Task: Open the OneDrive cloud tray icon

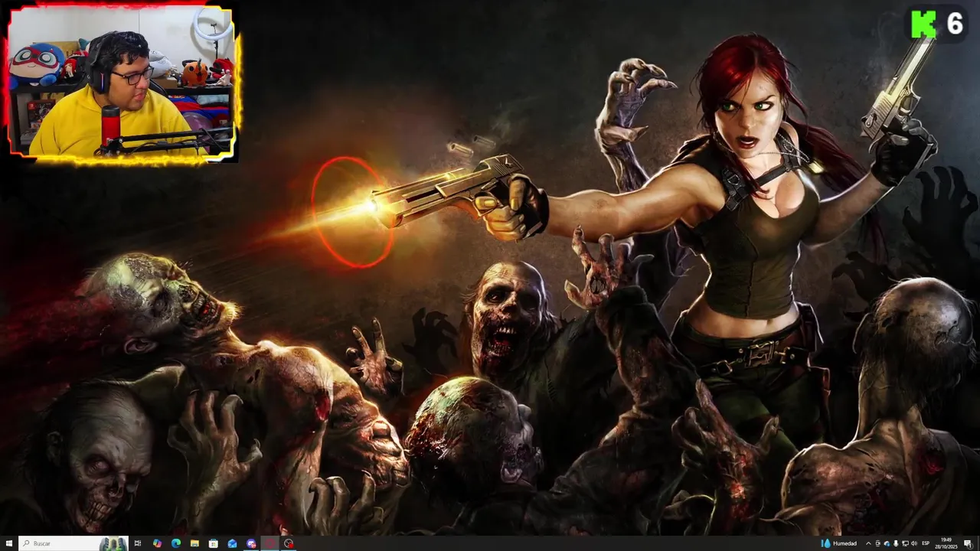Action: click(x=887, y=543)
